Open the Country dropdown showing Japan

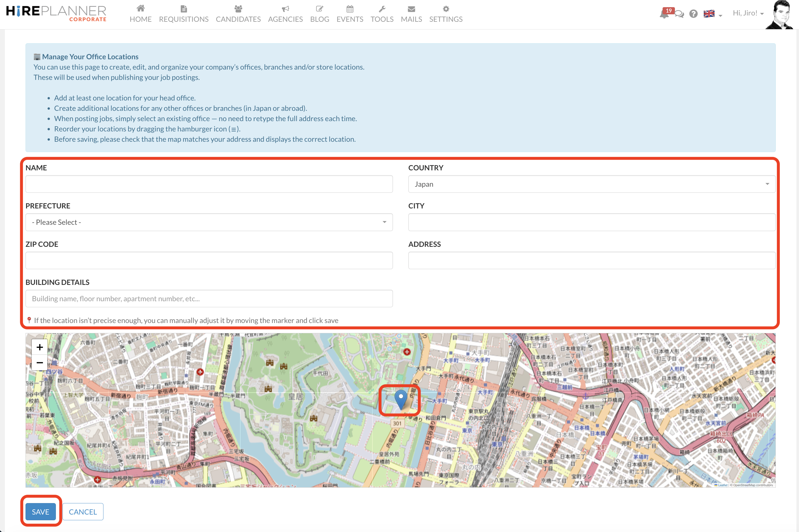pyautogui.click(x=592, y=184)
